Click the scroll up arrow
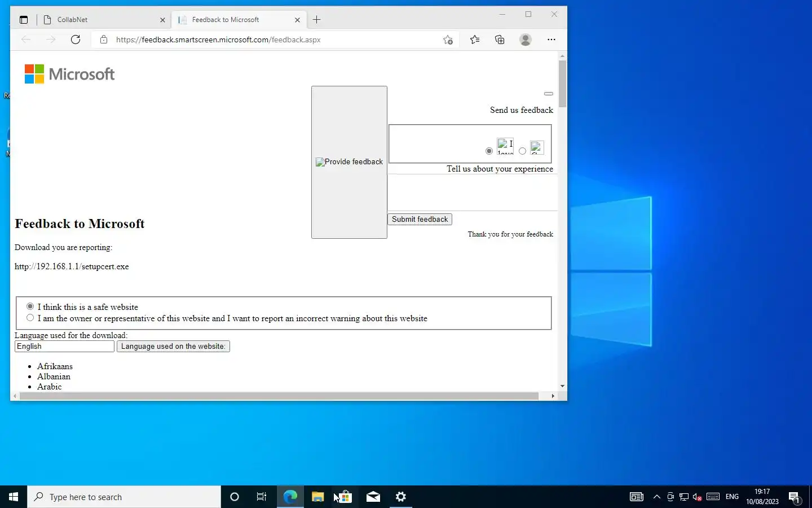812x508 pixels. [562, 56]
